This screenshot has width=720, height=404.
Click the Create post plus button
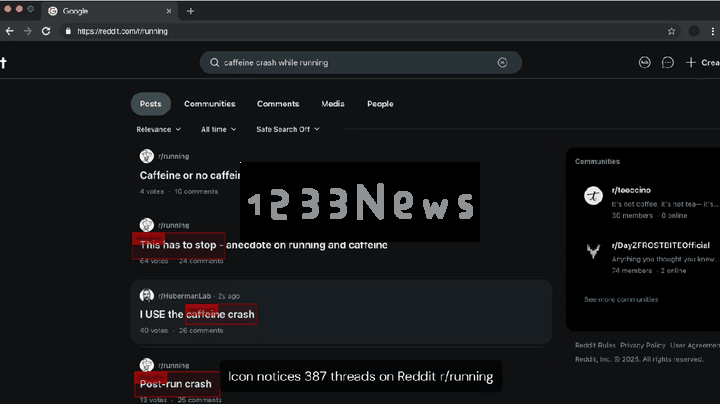coord(703,62)
